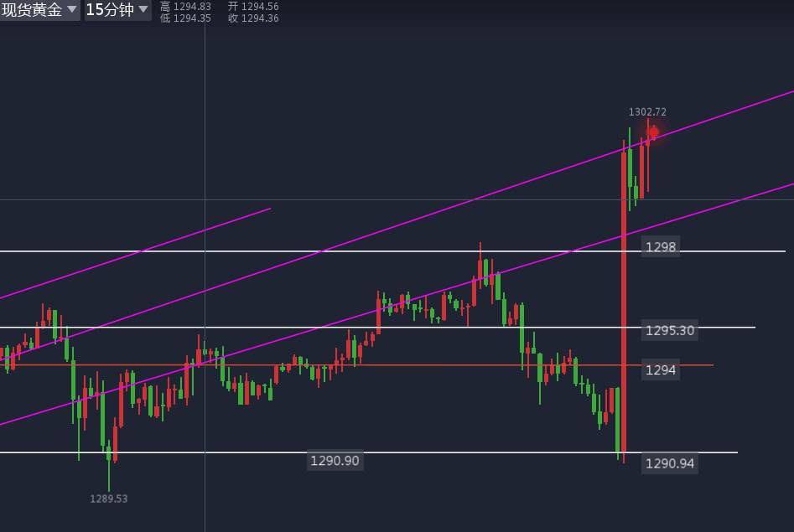Image resolution: width=794 pixels, height=532 pixels.
Task: Click the 1295.30 price level label
Action: coord(669,330)
